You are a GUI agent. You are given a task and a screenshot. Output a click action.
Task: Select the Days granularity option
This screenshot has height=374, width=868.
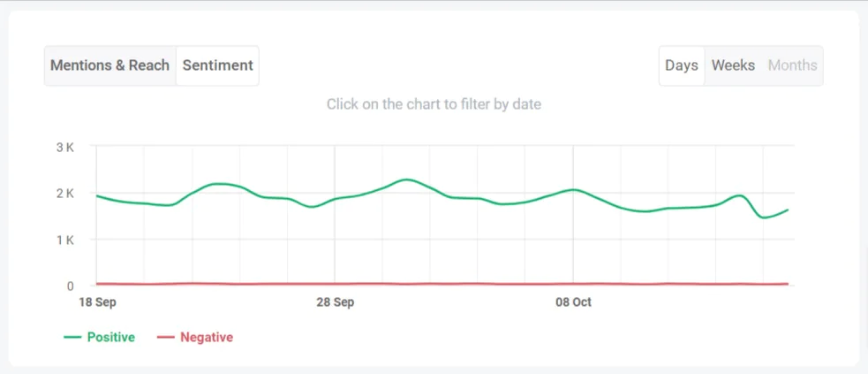pyautogui.click(x=682, y=65)
